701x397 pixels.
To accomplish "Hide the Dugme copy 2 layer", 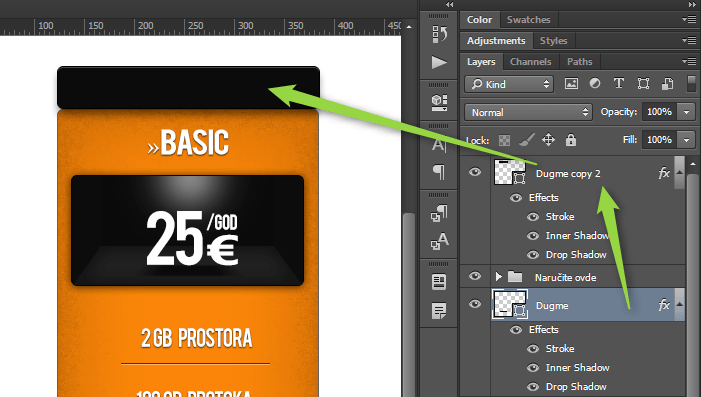I will click(x=475, y=172).
